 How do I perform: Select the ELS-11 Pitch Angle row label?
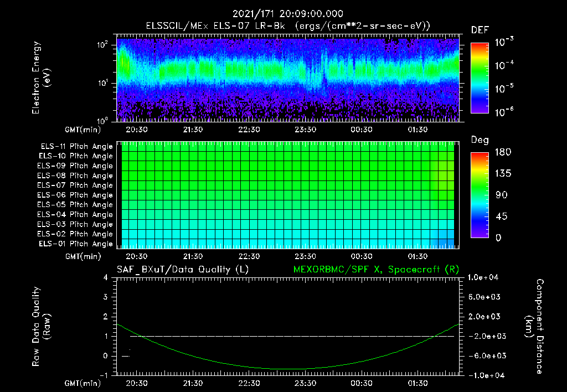pyautogui.click(x=76, y=147)
